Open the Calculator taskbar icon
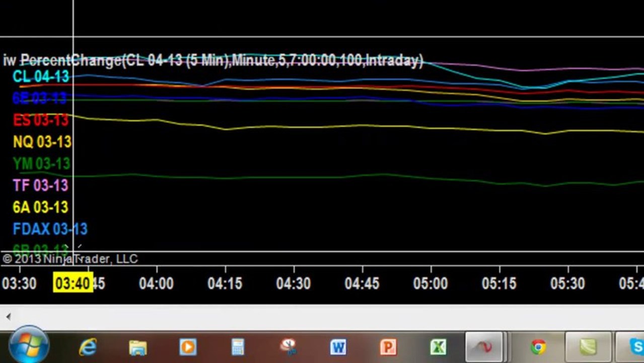Viewport: 644px width, 363px height. tap(238, 347)
